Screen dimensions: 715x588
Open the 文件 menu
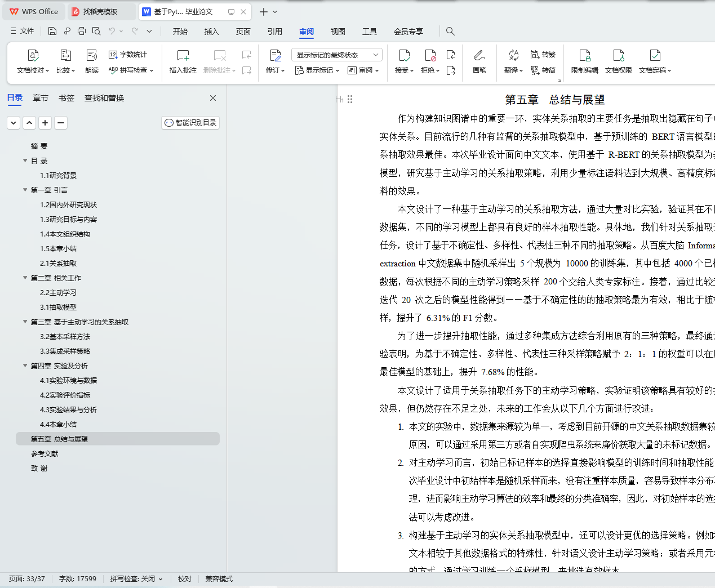click(x=22, y=31)
